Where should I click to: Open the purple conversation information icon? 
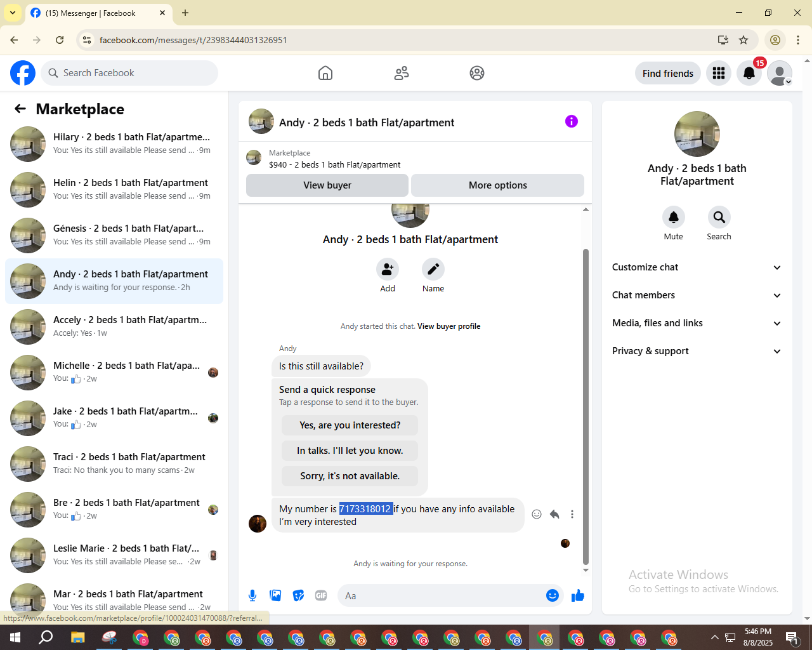572,121
